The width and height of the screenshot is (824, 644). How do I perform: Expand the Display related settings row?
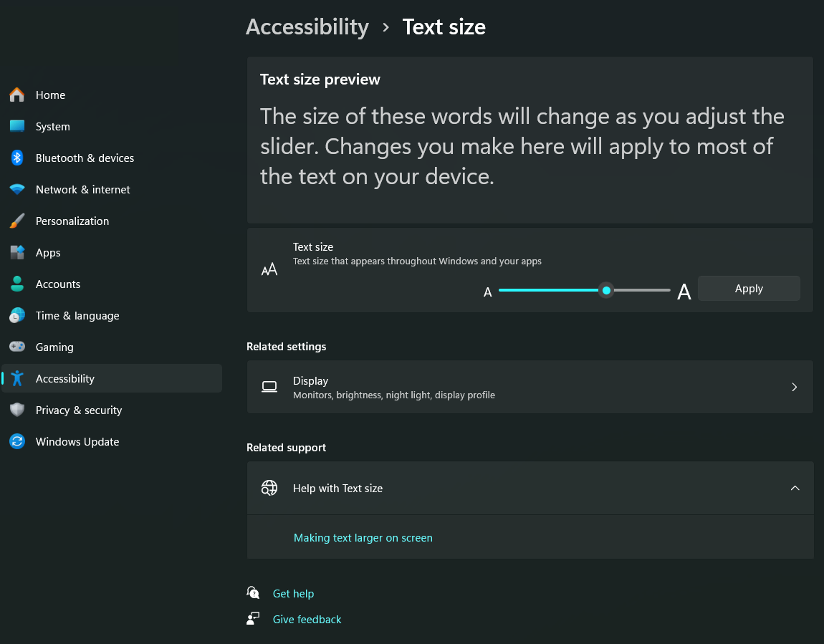pyautogui.click(x=794, y=387)
